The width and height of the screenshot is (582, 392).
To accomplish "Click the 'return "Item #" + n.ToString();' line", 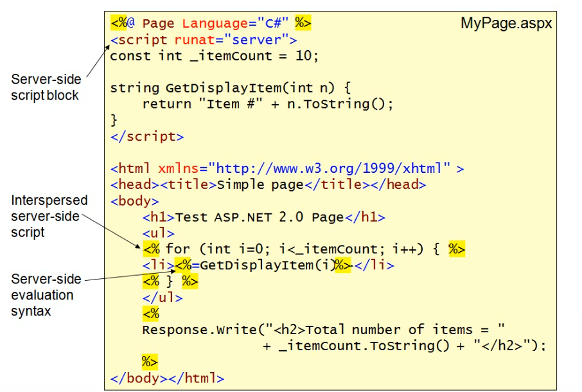I will [268, 104].
